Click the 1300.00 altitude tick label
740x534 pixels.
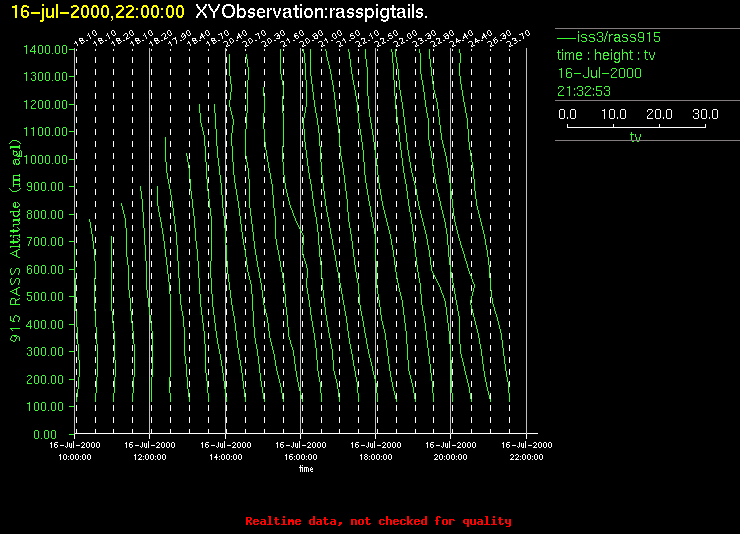(x=45, y=76)
